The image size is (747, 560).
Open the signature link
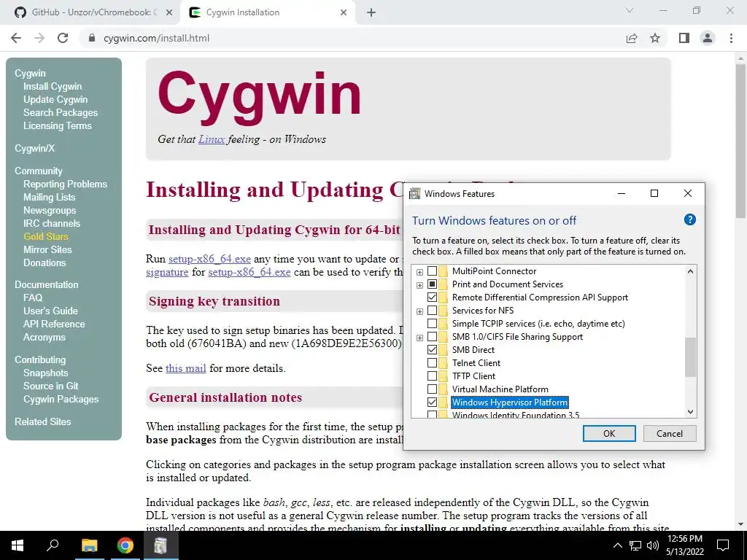(x=167, y=272)
